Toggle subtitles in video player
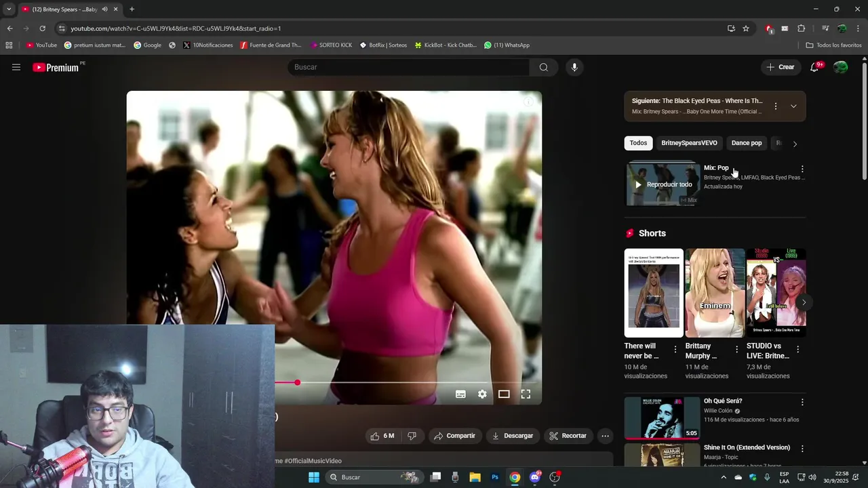Viewport: 868px width, 488px height. [460, 394]
